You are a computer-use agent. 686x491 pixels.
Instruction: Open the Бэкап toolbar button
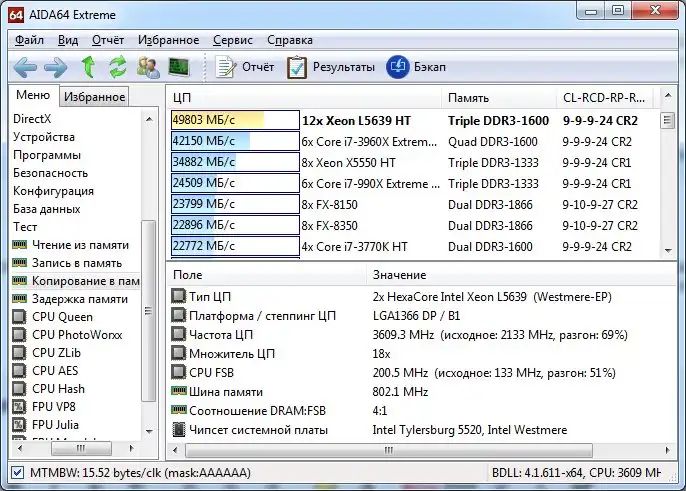[x=416, y=67]
